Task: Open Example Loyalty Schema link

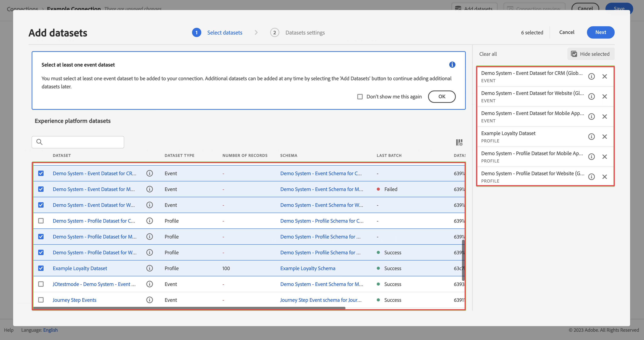Action: click(308, 268)
